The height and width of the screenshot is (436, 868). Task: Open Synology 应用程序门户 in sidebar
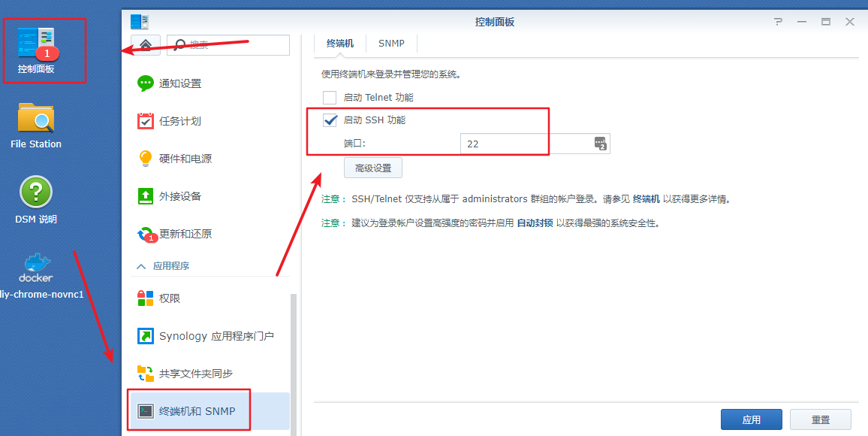pos(210,336)
